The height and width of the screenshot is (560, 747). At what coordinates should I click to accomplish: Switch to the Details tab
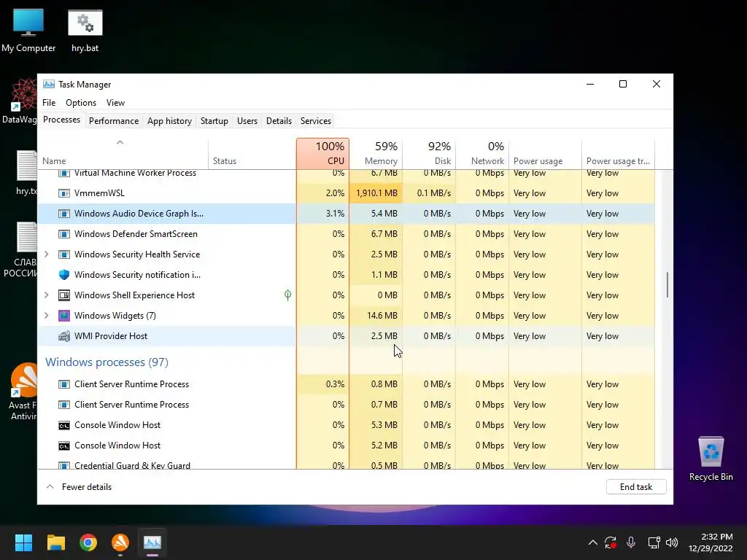[x=279, y=121]
